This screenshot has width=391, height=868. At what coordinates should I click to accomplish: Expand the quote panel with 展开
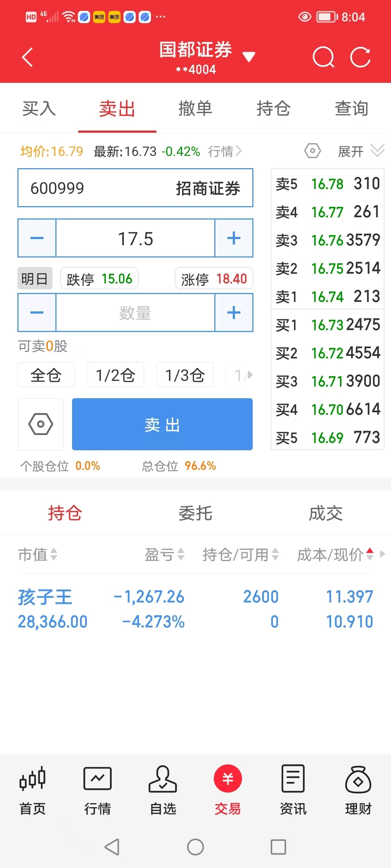(x=361, y=151)
